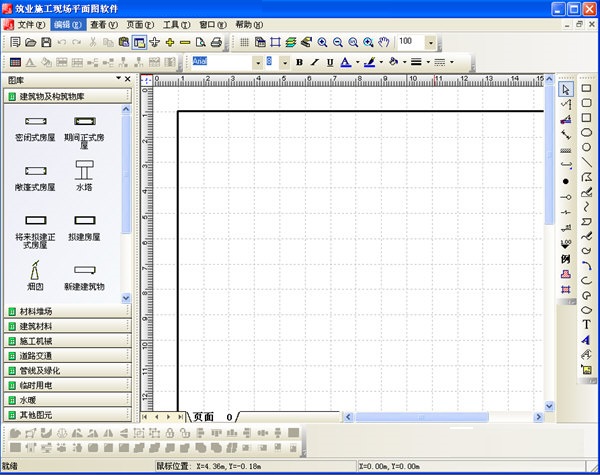This screenshot has width=600, height=475.
Task: Select the Ellipse drawing tool
Action: (x=586, y=132)
